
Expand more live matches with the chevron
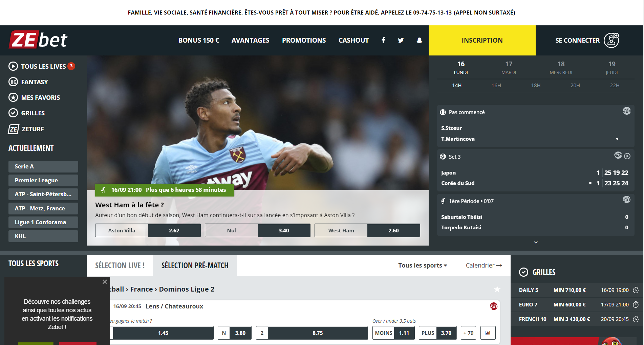pos(536,242)
